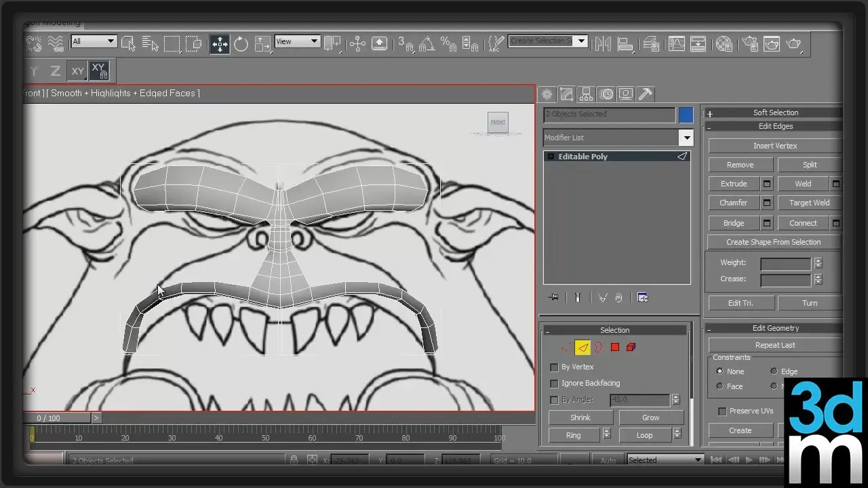This screenshot has height=488, width=868.
Task: Enable the By Vertex checkbox
Action: point(554,367)
